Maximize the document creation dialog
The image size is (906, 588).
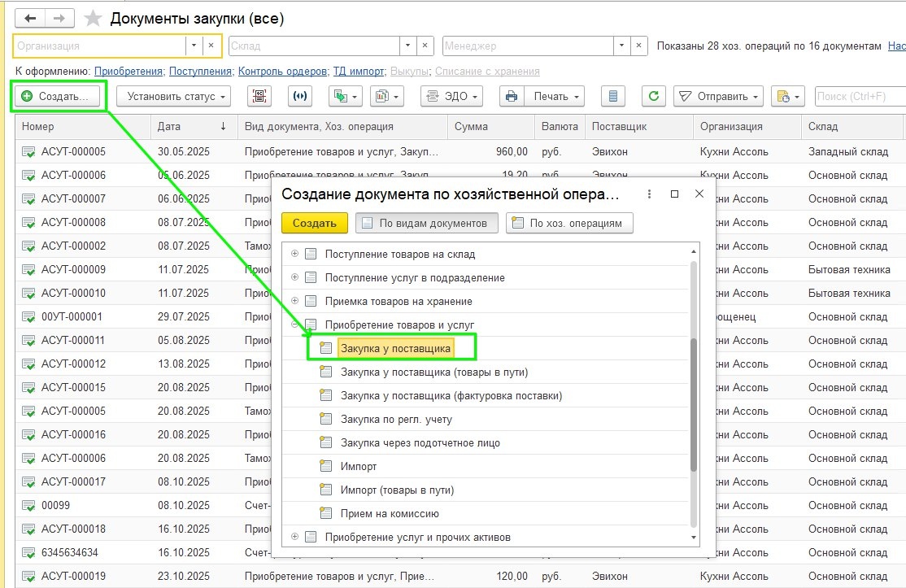674,194
